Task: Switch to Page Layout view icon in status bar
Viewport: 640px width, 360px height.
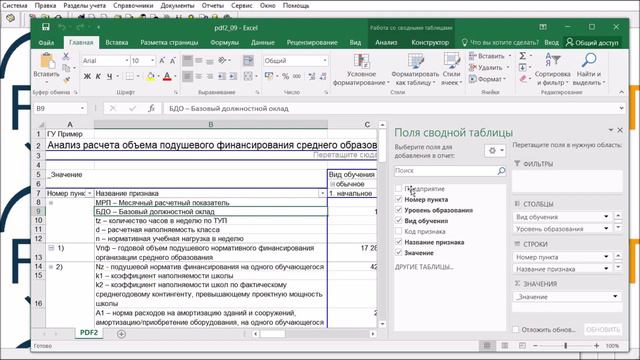Action: coord(504,346)
